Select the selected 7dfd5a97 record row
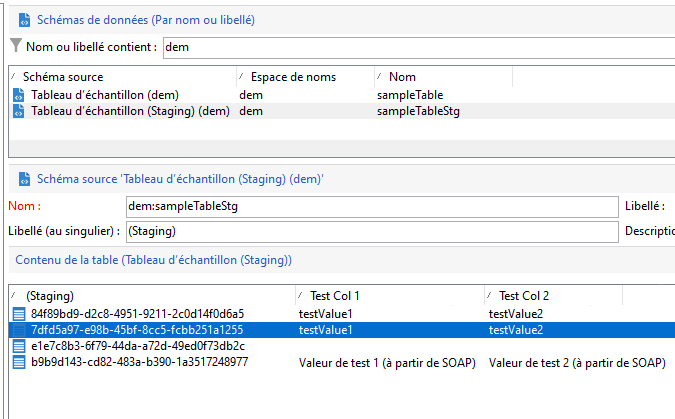This screenshot has height=419, width=675. point(342,330)
